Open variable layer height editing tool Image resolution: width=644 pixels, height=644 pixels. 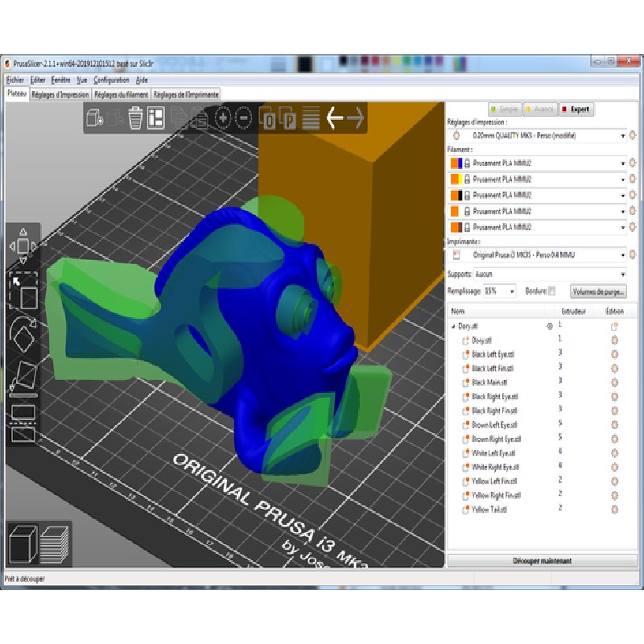(311, 118)
